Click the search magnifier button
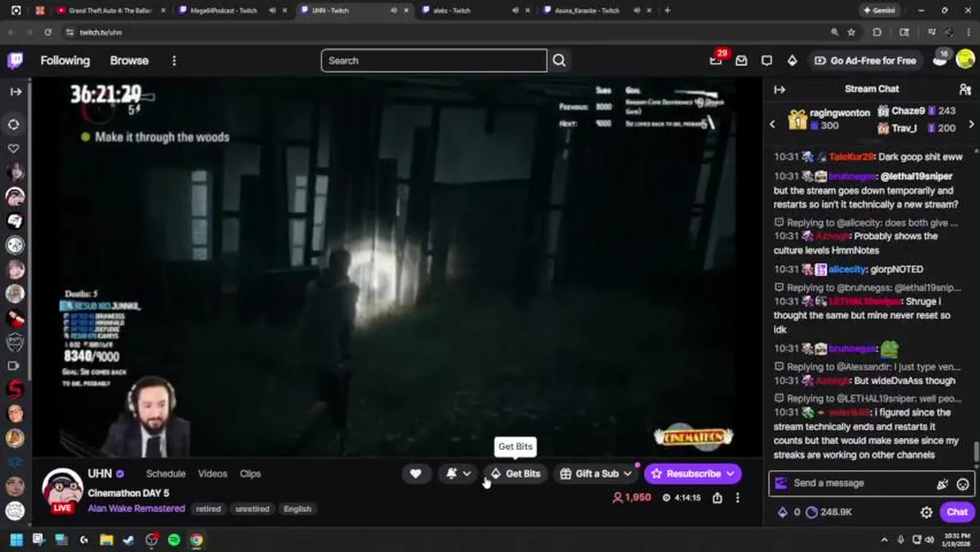This screenshot has width=980, height=552. (x=559, y=61)
